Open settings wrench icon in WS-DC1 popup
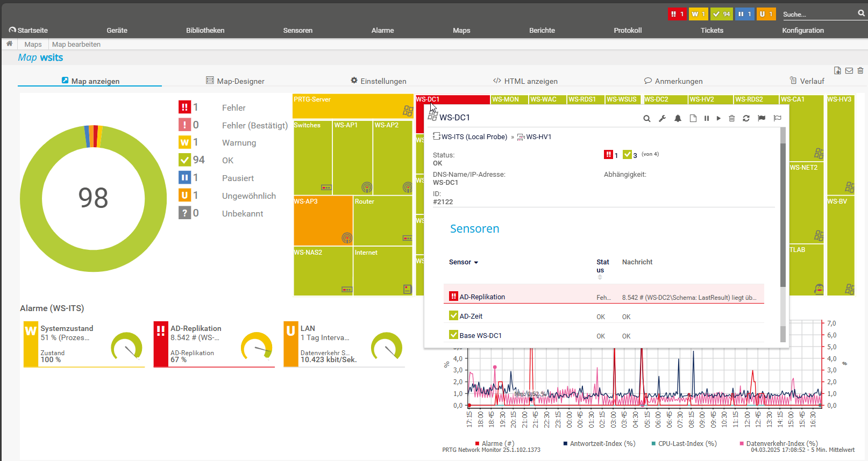The width and height of the screenshot is (868, 461). click(x=663, y=118)
